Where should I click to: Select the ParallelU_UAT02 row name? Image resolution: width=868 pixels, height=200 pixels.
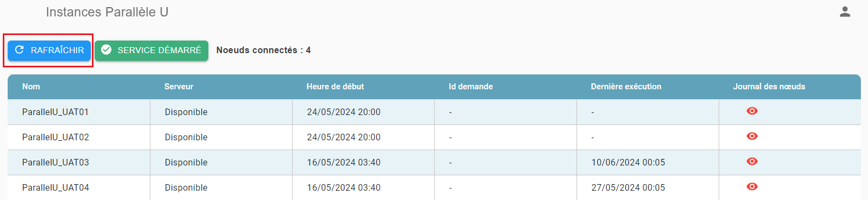55,137
